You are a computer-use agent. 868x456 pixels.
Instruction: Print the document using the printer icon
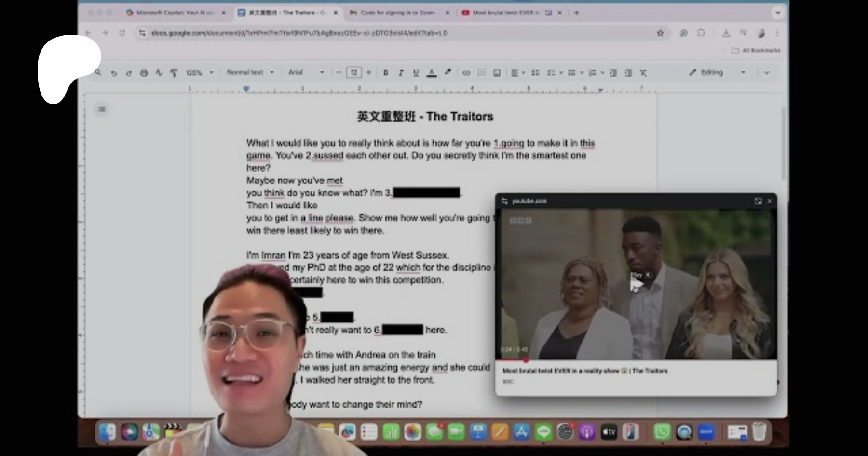point(144,73)
